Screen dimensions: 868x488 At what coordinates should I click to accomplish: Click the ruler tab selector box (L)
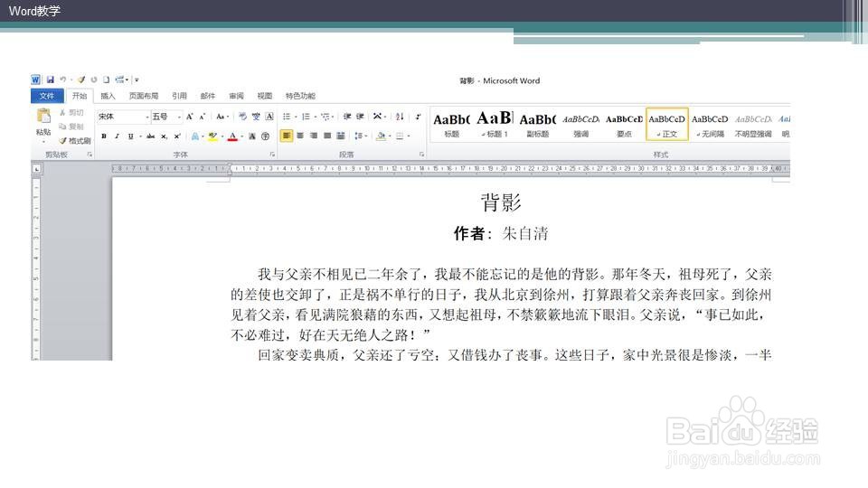tap(36, 169)
